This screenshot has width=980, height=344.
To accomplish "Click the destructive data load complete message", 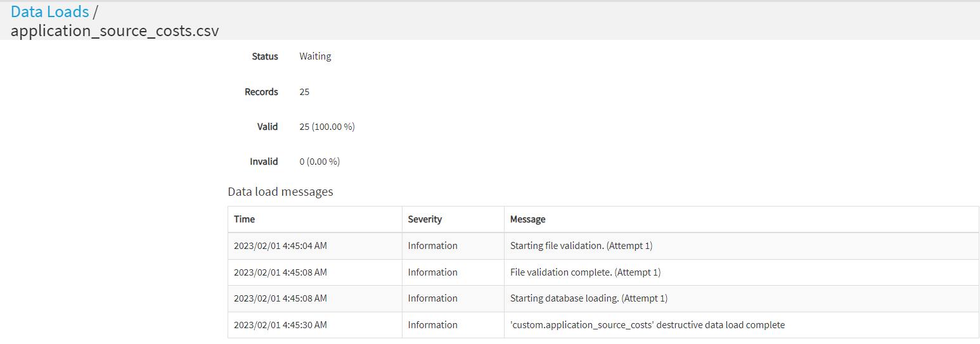I will point(647,325).
